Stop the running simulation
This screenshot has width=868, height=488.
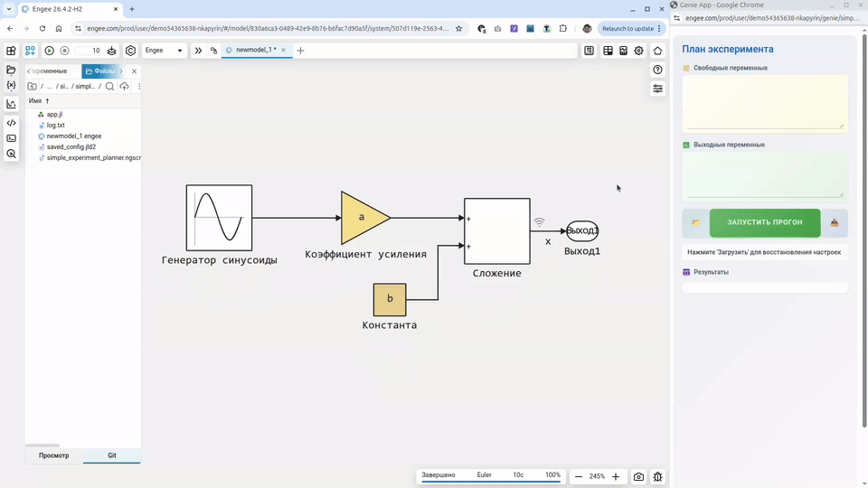tap(64, 51)
